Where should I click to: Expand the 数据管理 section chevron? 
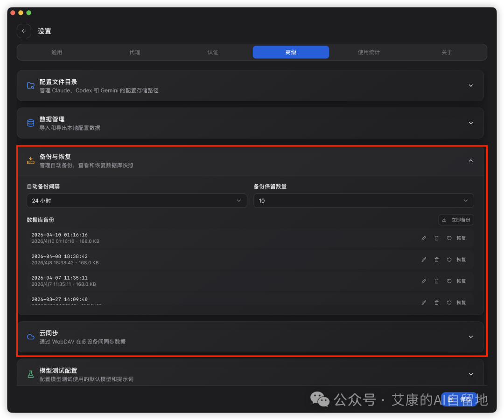click(471, 124)
